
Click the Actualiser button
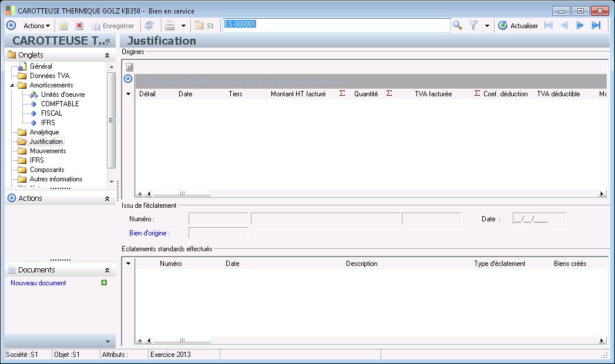518,26
